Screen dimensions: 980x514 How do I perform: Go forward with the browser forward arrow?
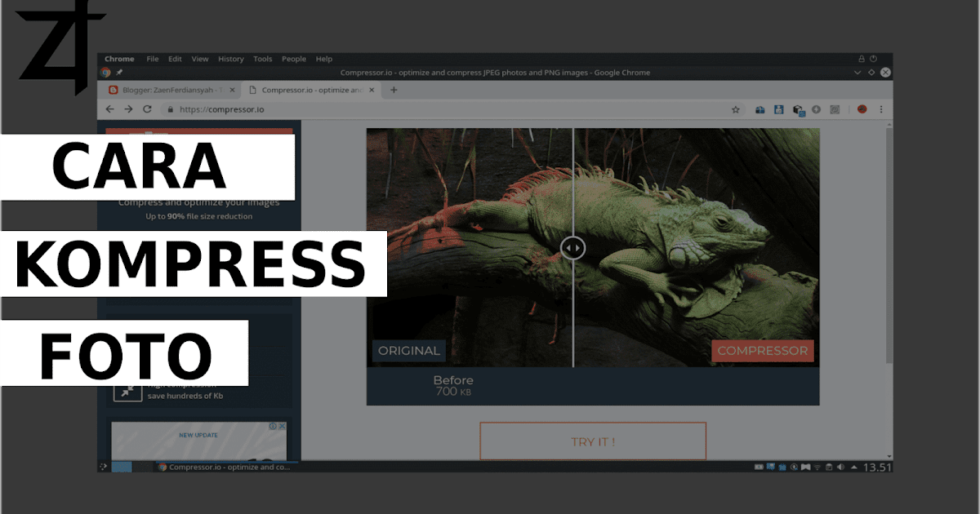pos(128,109)
